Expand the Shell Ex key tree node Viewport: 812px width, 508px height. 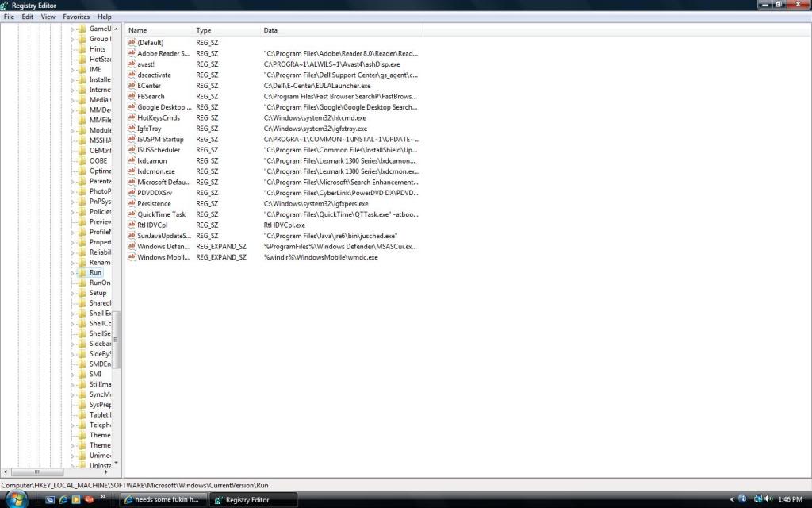click(x=72, y=313)
